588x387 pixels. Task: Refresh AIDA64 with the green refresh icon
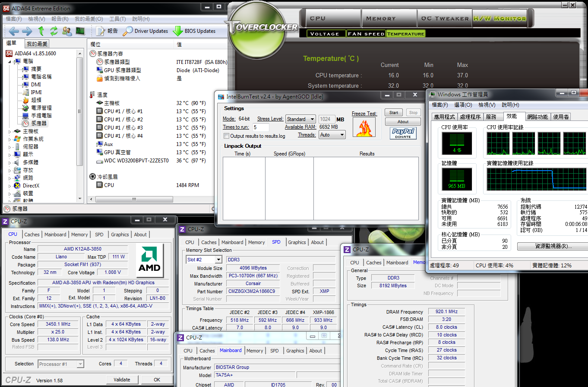[54, 31]
